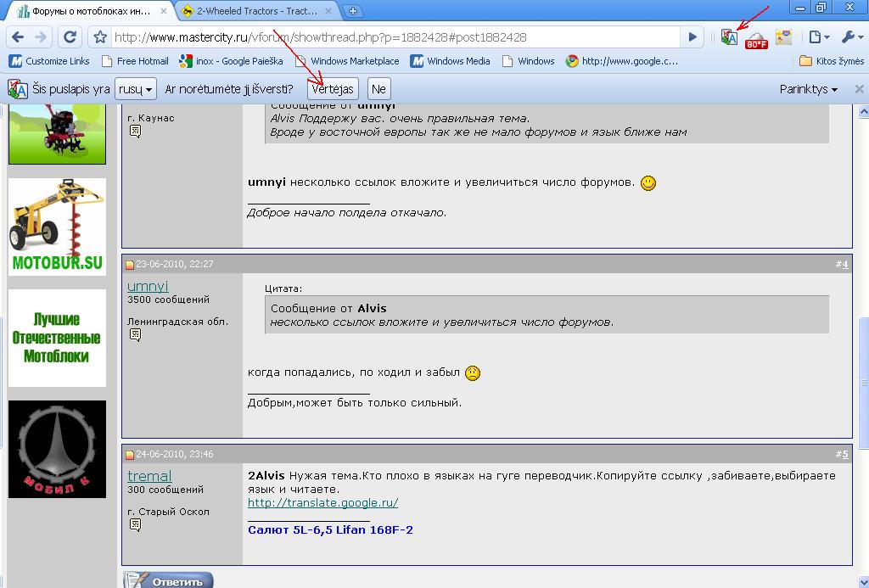Open the Parinktys options dropdown
Screen dimensions: 869x588
(x=808, y=89)
